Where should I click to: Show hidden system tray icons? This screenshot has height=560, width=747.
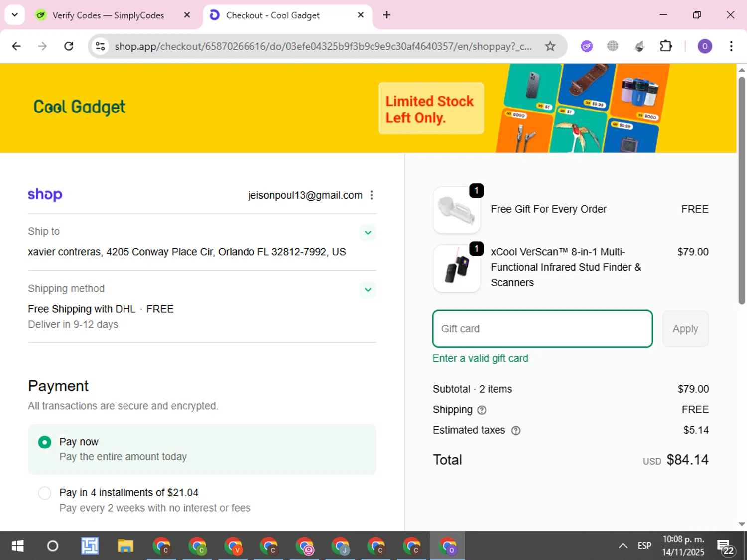[623, 546]
